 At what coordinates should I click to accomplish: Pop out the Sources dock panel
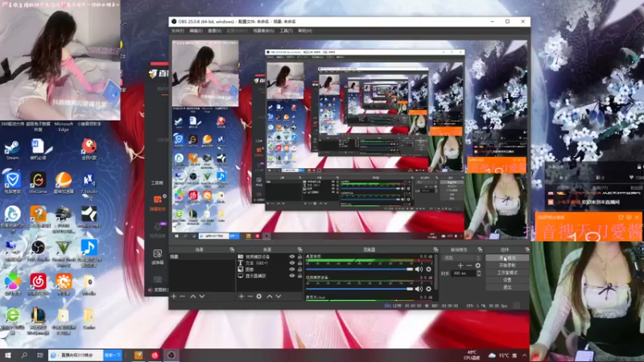(299, 249)
